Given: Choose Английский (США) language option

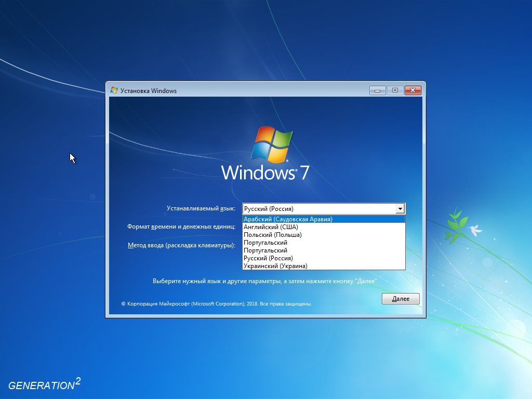Looking at the screenshot, I should (324, 227).
